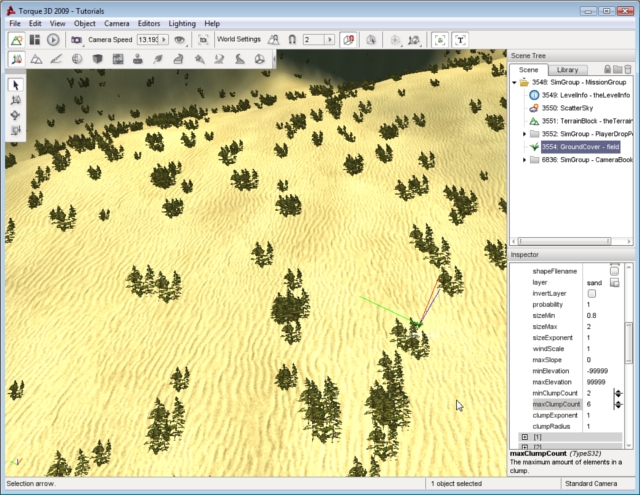
Task: Click the Play Game button in toolbar
Action: point(52,40)
